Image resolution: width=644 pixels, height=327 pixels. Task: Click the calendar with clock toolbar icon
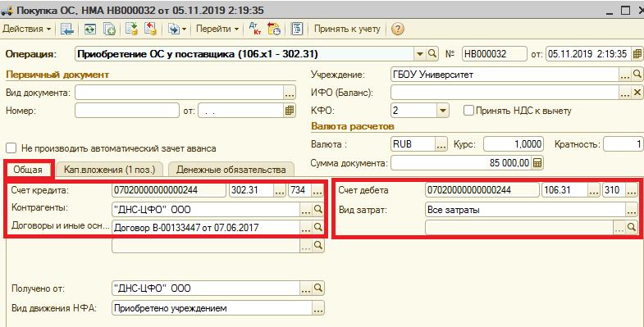(274, 30)
